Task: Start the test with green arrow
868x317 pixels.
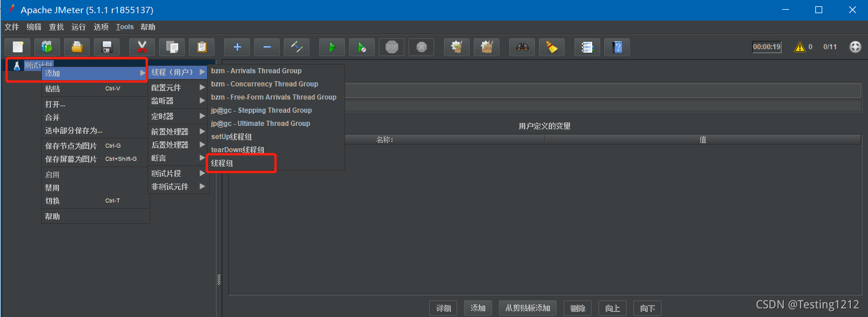Action: pyautogui.click(x=332, y=47)
